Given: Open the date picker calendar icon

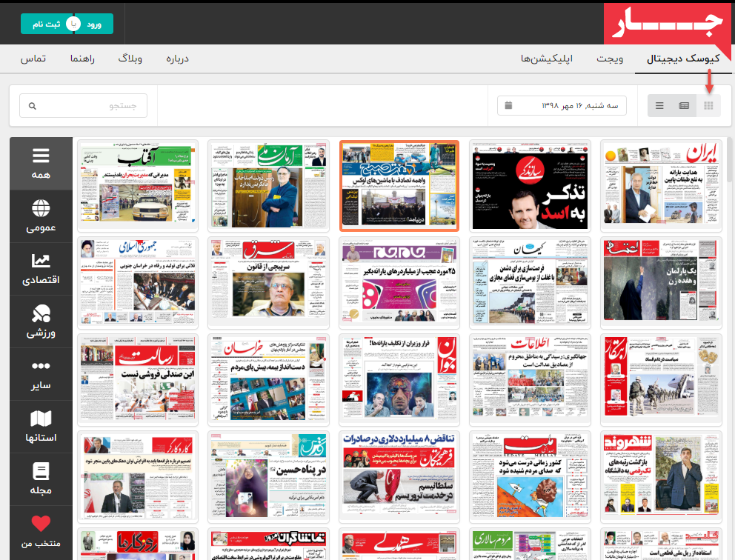Looking at the screenshot, I should pos(508,105).
